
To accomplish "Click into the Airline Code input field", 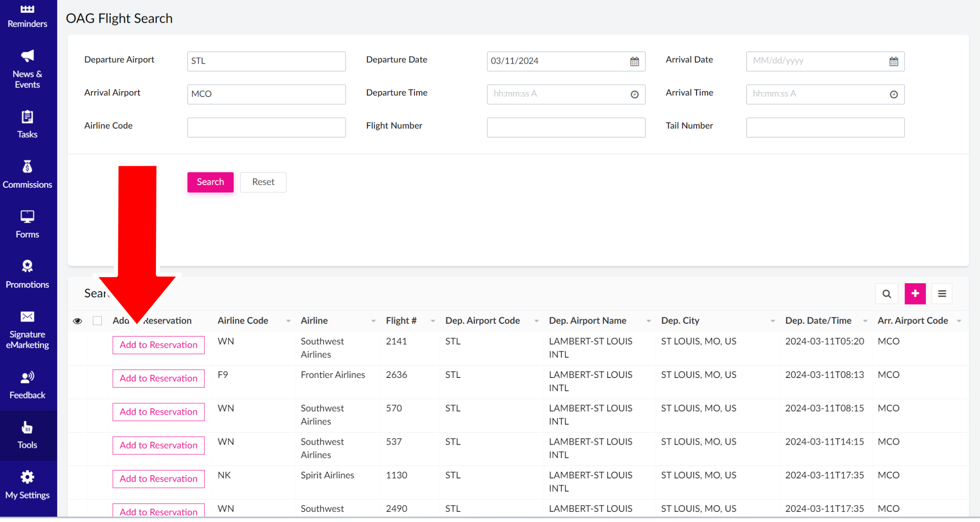I will point(266,128).
